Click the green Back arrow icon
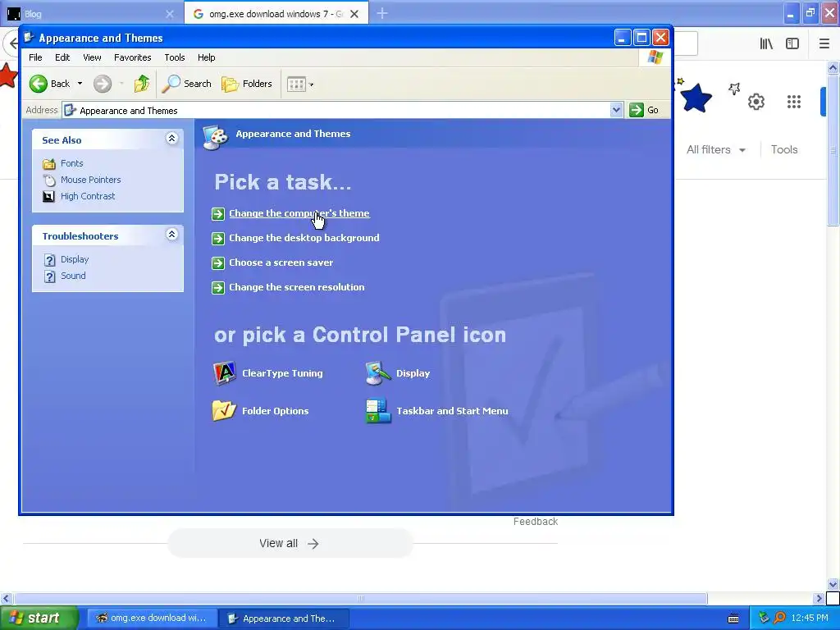840x630 pixels. 38,84
